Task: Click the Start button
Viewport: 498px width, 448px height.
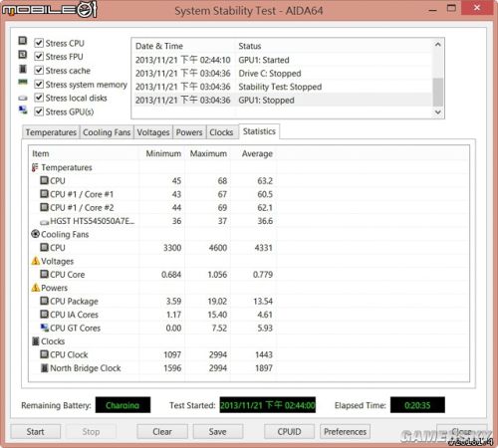Action: coord(36,432)
